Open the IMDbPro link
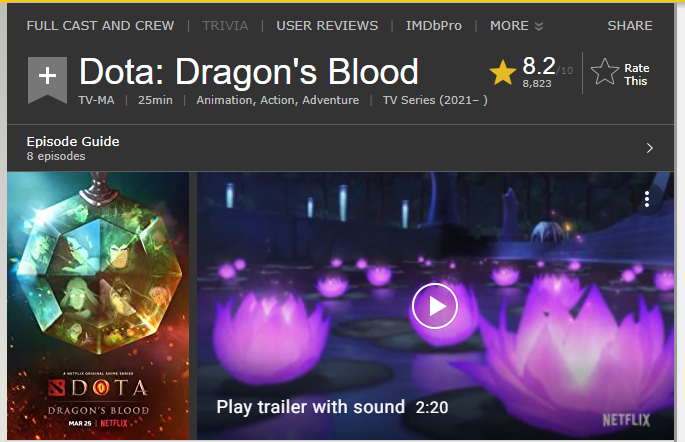Viewport: 685px width, 442px height. click(x=434, y=25)
